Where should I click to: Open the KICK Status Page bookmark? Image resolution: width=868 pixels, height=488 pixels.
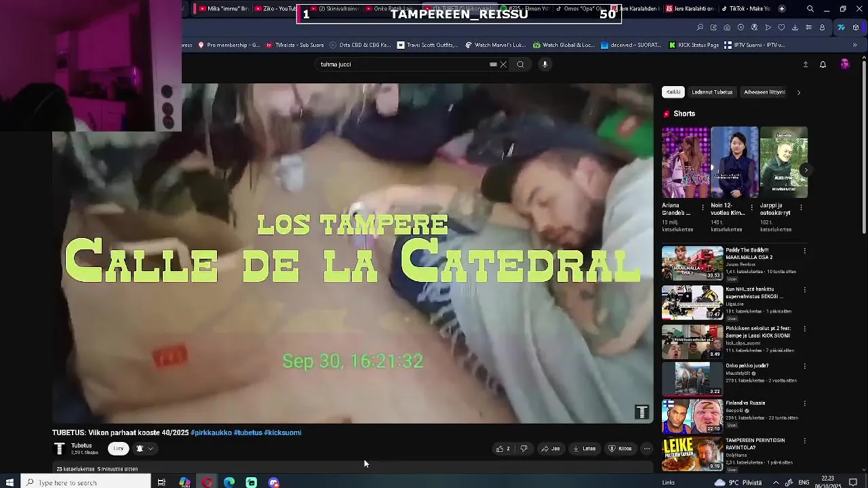[x=694, y=45]
